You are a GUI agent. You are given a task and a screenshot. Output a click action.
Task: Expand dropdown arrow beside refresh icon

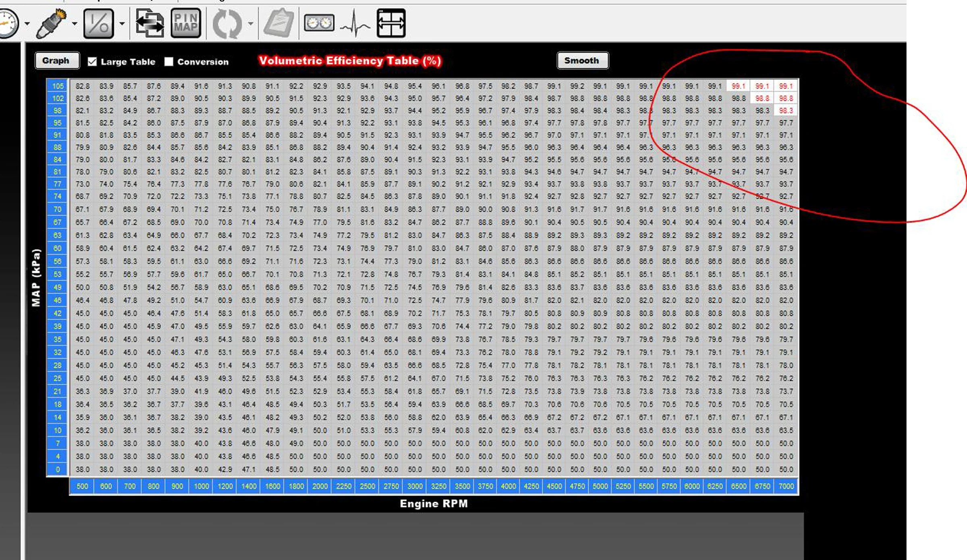coord(251,24)
